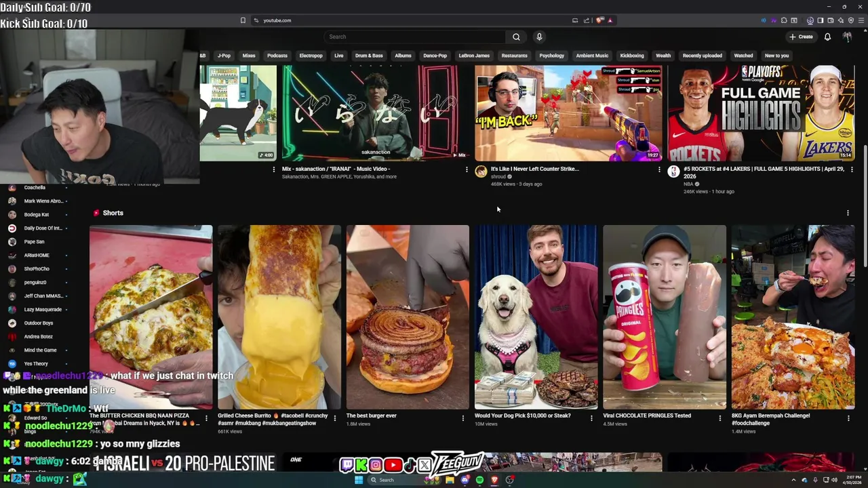Select the Podcasts filter chip
Screen dimensions: 868x488
277,56
